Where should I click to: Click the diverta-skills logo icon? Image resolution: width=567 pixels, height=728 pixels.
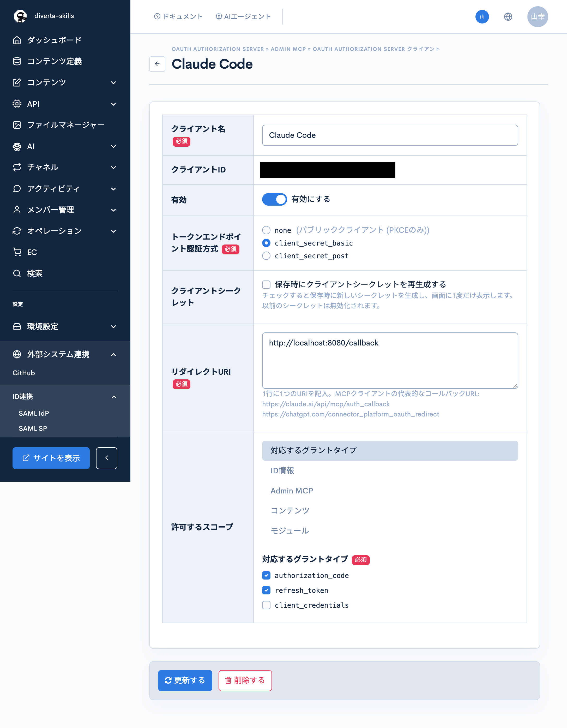(20, 16)
